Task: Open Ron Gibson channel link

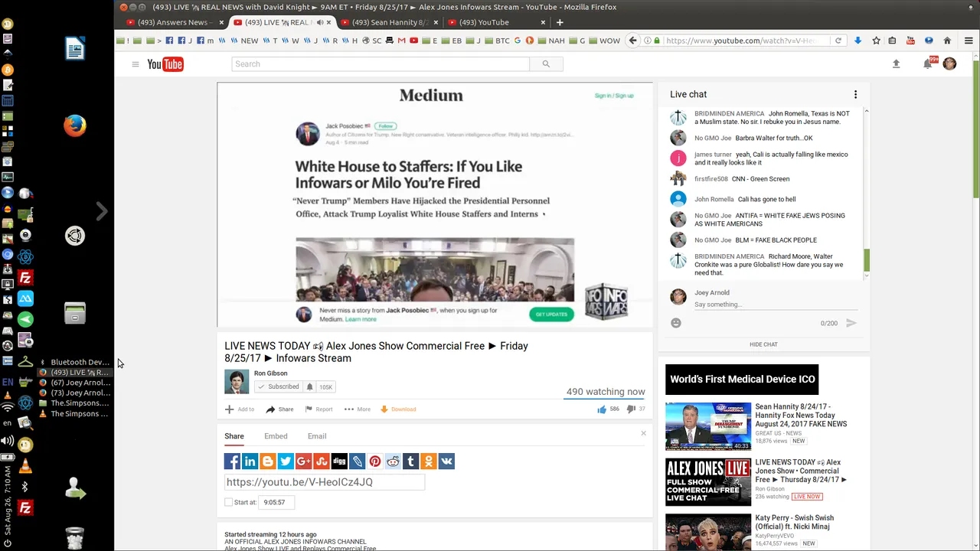Action: 271,373
